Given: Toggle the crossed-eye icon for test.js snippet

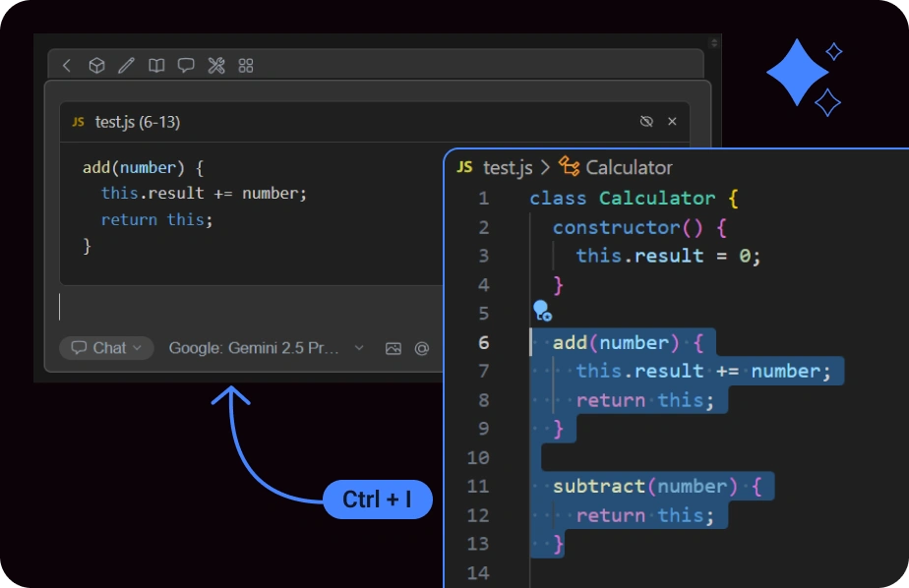Looking at the screenshot, I should pos(646,122).
